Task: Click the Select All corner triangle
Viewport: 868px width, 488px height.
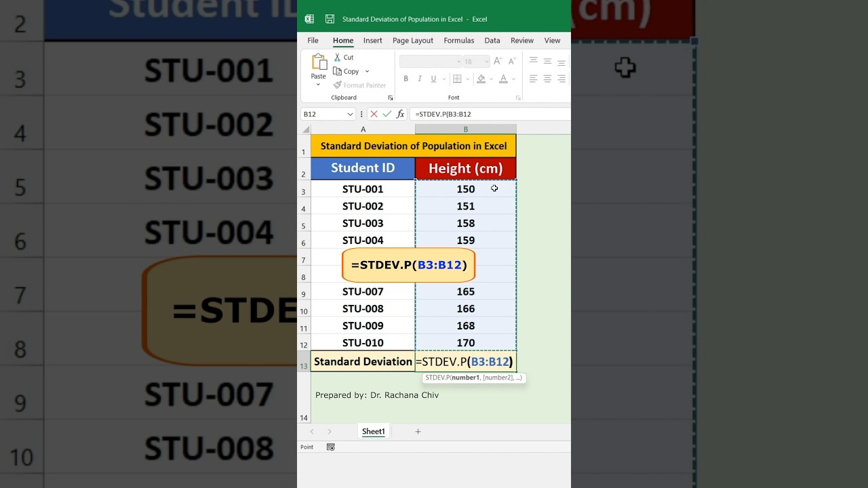Action: (x=306, y=129)
